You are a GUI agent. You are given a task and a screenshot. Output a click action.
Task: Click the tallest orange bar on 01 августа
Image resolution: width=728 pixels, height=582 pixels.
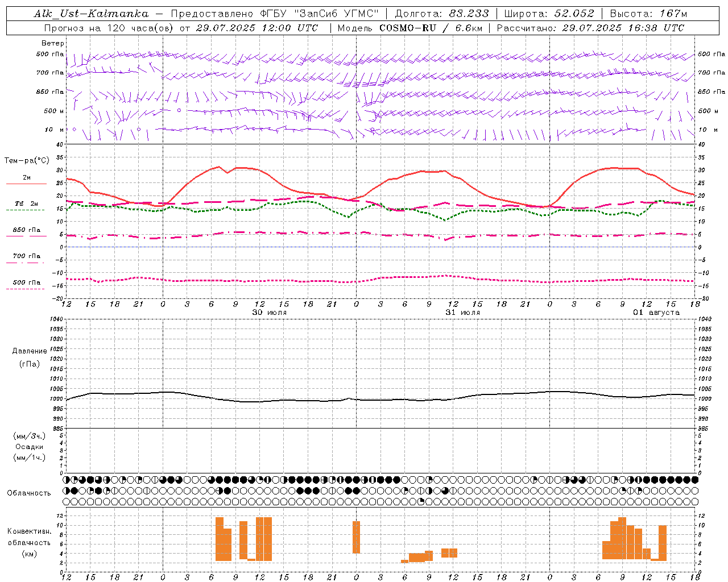pos(622,538)
